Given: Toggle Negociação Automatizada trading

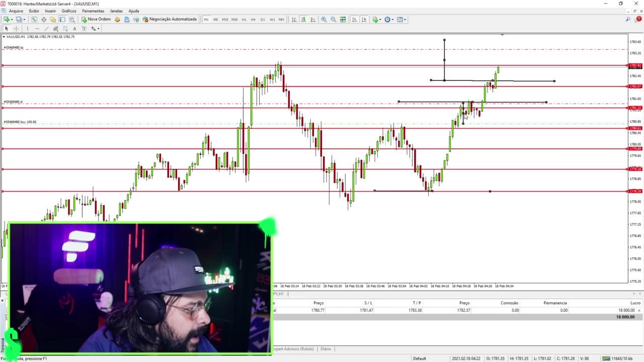Looking at the screenshot, I should [170, 19].
